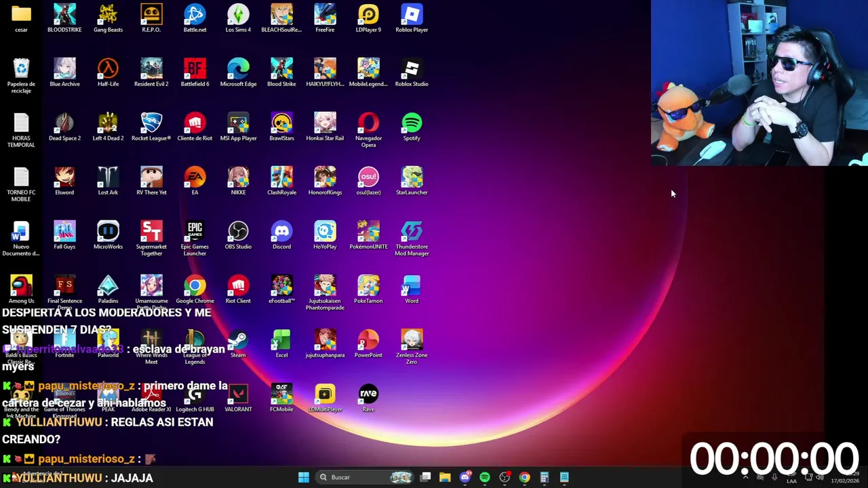Open the EA app desktop shortcut
868x488 pixels.
(195, 181)
